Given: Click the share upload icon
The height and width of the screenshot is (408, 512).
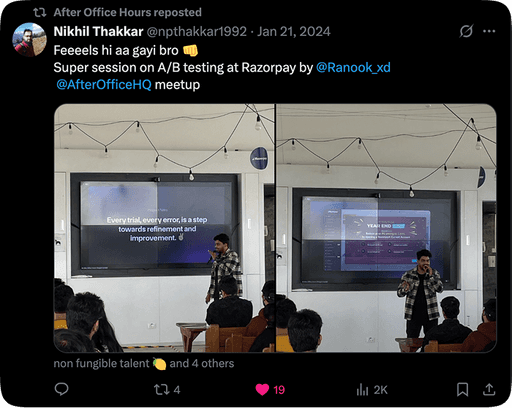Looking at the screenshot, I should (x=489, y=389).
